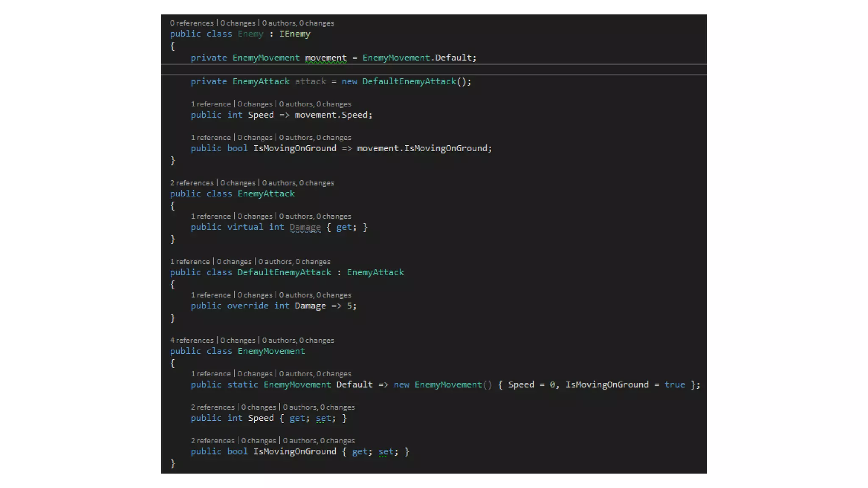The height and width of the screenshot is (488, 868).
Task: Open '1 reference' CodeLens above 'IsMovingOnGround => movement.IsMovingOnGround'
Action: [x=211, y=138]
